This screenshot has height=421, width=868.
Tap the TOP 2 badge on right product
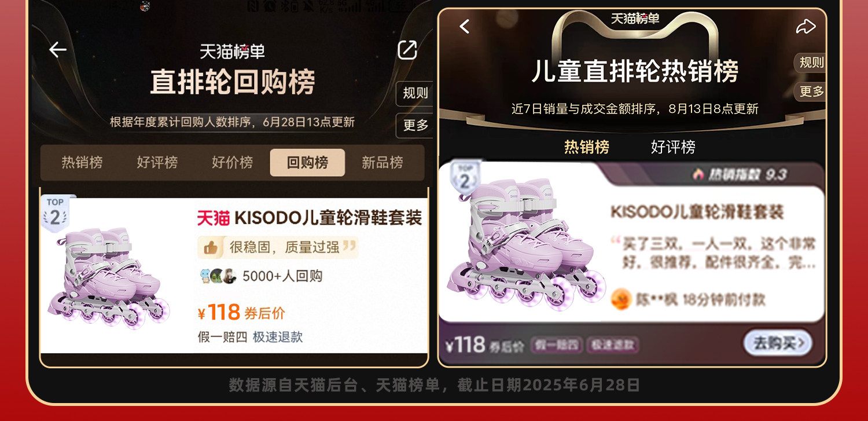[465, 177]
